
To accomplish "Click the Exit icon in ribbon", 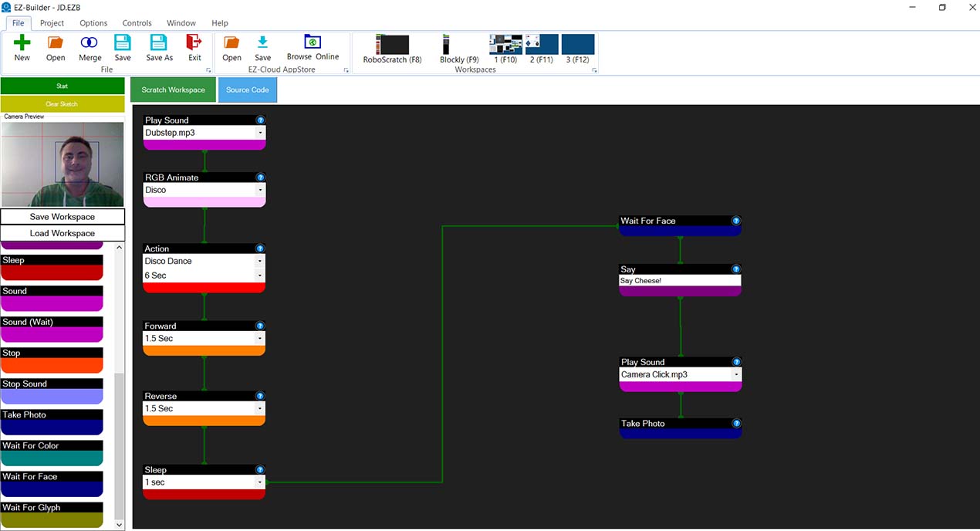I will pos(194,43).
